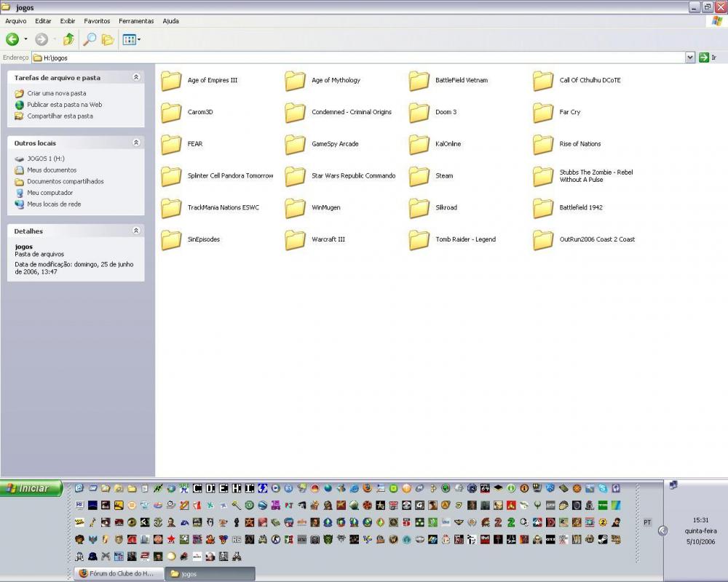The width and height of the screenshot is (728, 582).
Task: Click the green Back arrow button
Action: pos(12,39)
